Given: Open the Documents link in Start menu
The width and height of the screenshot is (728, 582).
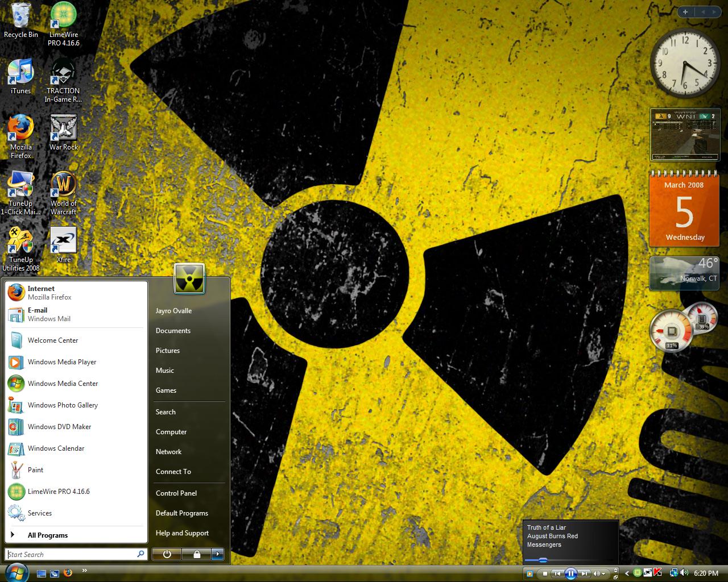Looking at the screenshot, I should coord(189,331).
